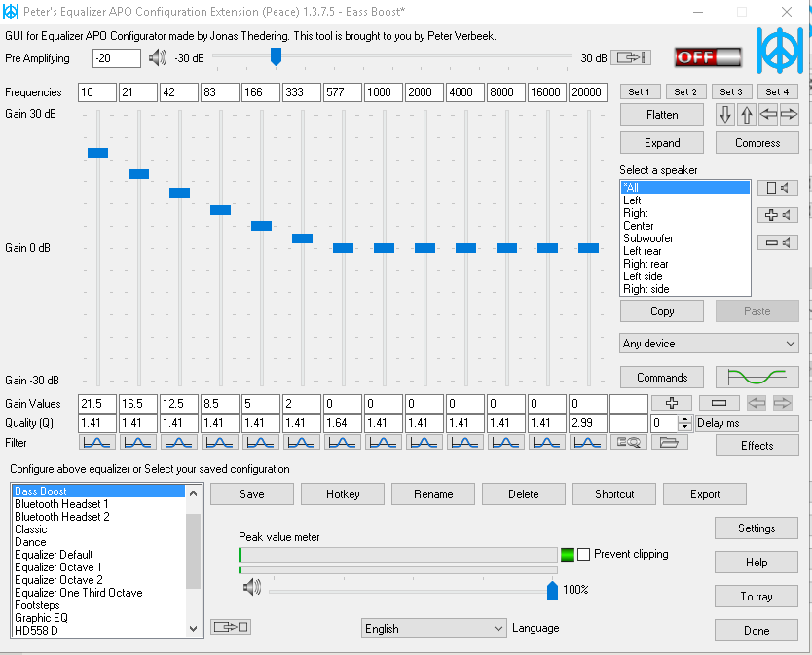The width and height of the screenshot is (812, 655).
Task: Click the Pre Amplifying value field
Action: [x=117, y=58]
